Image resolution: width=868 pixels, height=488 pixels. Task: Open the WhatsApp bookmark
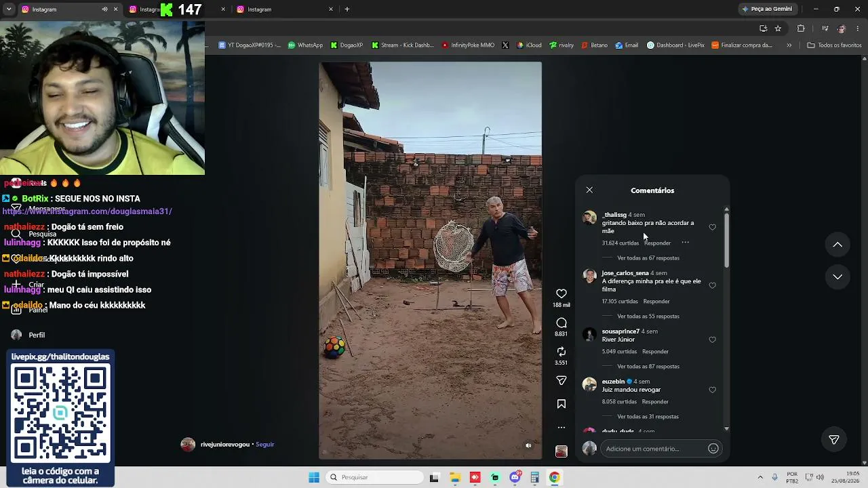(x=305, y=45)
